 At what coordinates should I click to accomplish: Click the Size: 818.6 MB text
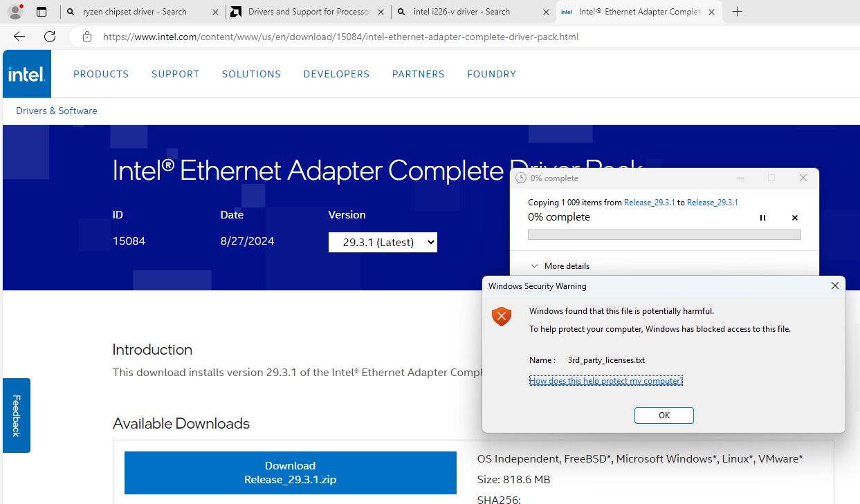pos(514,480)
